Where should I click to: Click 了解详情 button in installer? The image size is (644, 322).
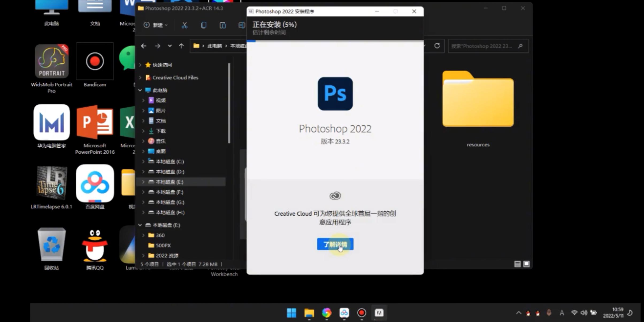pos(335,244)
